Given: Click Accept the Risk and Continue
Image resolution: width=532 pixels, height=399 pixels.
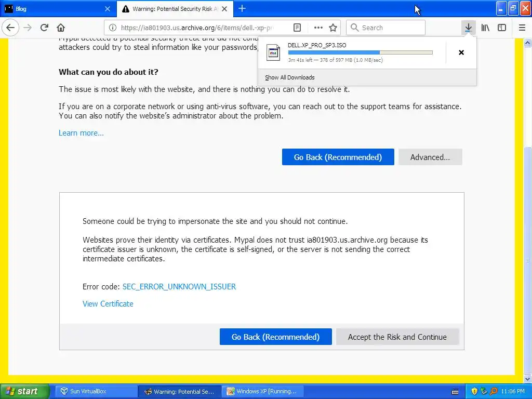Looking at the screenshot, I should [397, 337].
